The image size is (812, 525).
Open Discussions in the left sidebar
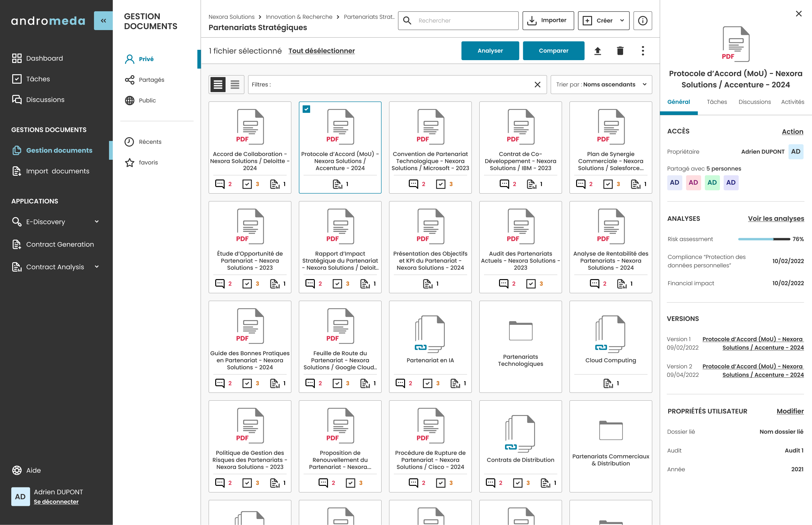coord(38,100)
